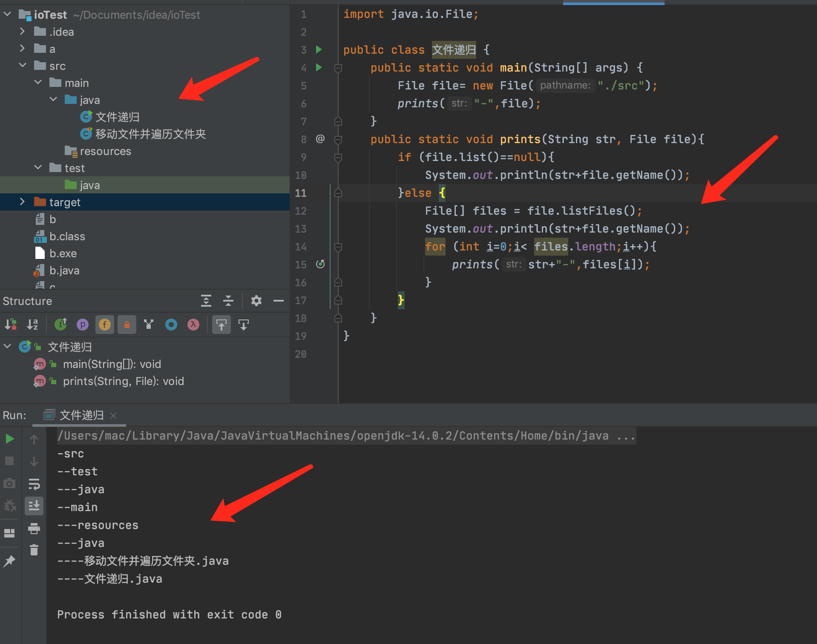Image resolution: width=817 pixels, height=644 pixels.
Task: Select the b.exe file
Action: (x=63, y=253)
